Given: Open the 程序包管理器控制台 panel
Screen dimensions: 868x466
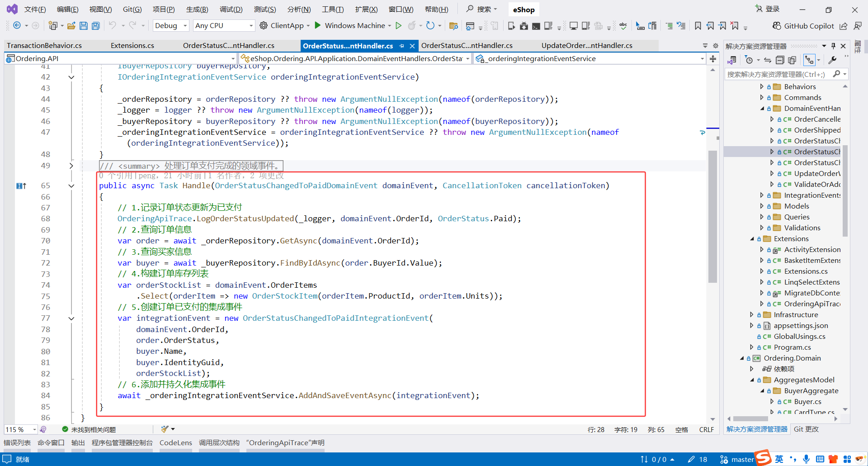Looking at the screenshot, I should (122, 443).
